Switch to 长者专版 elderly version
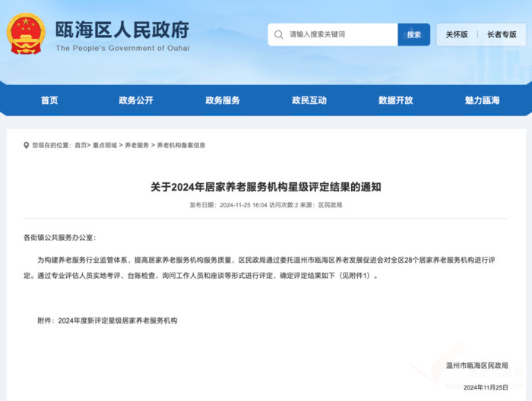The height and width of the screenshot is (401, 532). [x=502, y=35]
